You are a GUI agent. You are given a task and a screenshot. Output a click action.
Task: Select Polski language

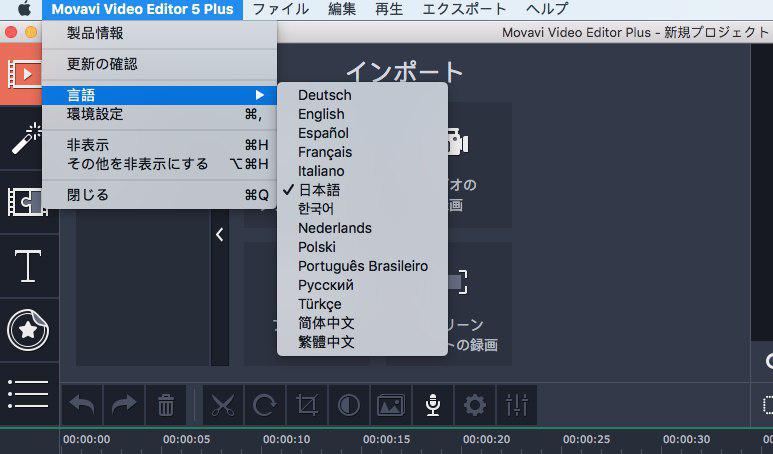pos(362,247)
